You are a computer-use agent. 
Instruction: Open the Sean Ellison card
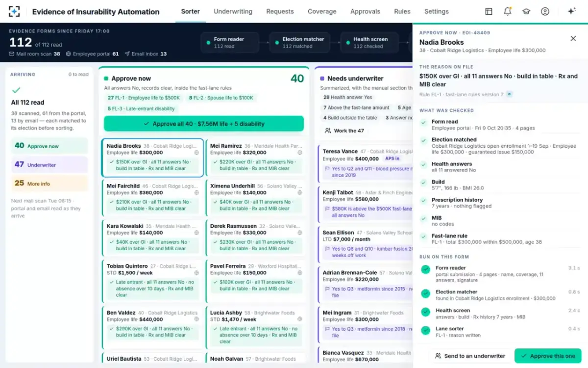pos(365,245)
